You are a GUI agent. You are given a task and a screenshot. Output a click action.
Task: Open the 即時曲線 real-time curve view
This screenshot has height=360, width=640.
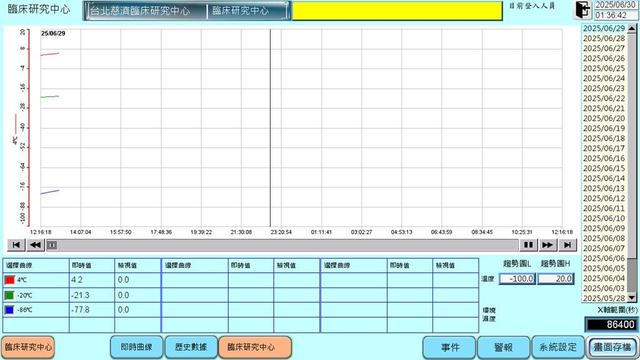[136, 347]
